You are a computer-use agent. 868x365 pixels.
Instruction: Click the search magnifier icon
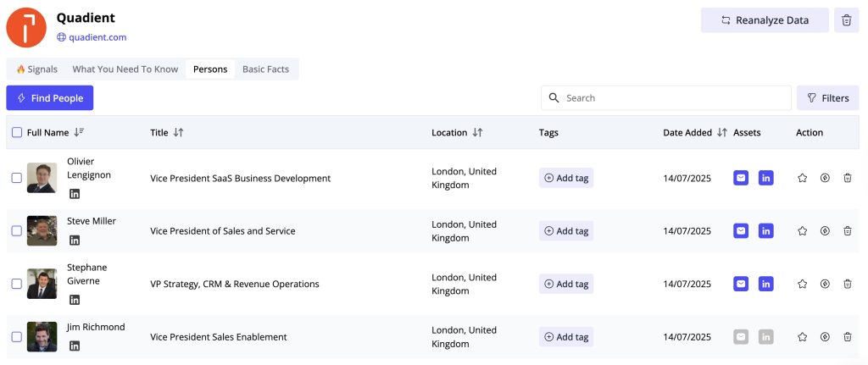pos(554,98)
